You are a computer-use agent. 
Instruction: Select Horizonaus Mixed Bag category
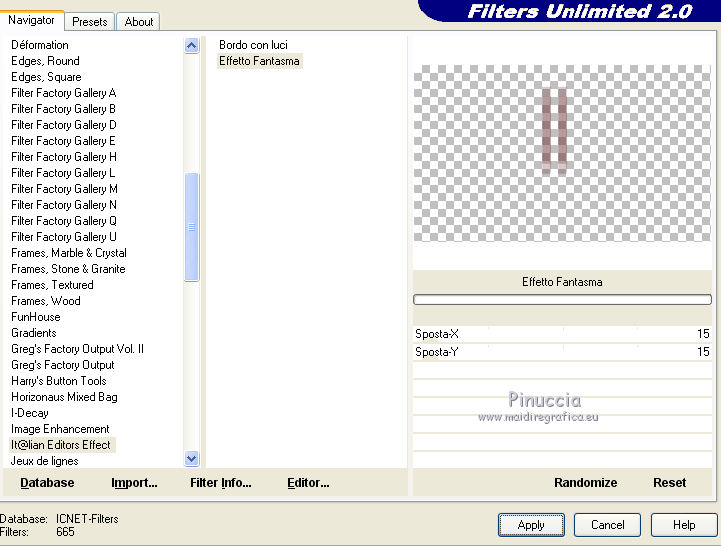pos(64,397)
